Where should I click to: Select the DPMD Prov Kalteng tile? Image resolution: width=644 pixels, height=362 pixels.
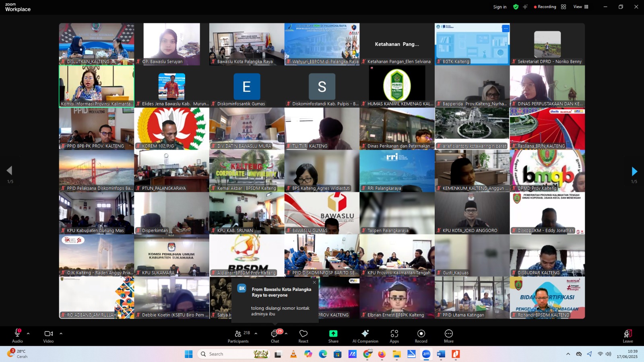point(547,171)
